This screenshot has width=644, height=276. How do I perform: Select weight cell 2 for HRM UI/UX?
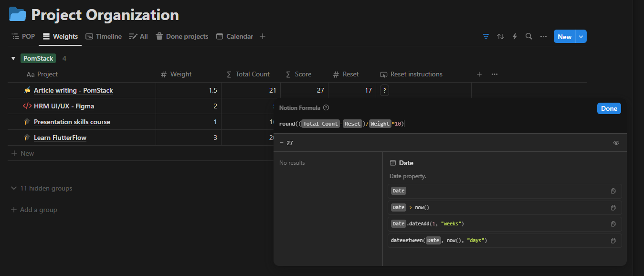tap(189, 106)
